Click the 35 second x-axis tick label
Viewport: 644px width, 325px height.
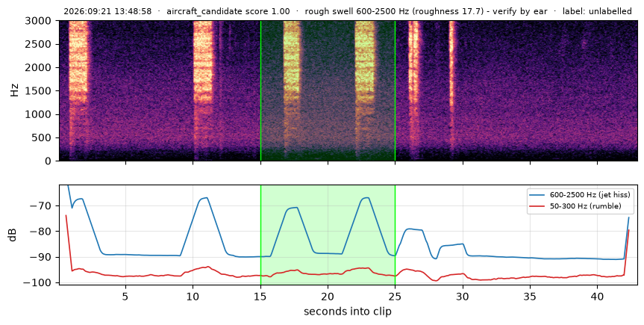coord(531,296)
